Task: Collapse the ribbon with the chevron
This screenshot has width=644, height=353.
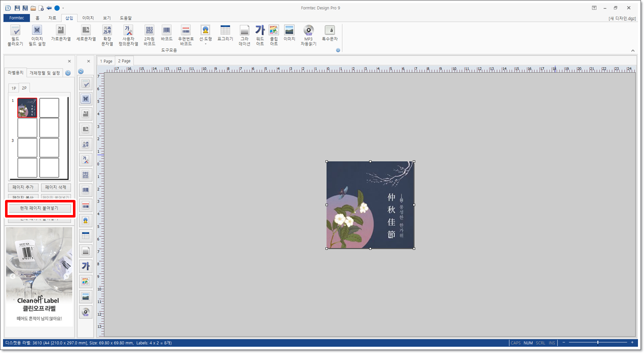Action: (633, 50)
